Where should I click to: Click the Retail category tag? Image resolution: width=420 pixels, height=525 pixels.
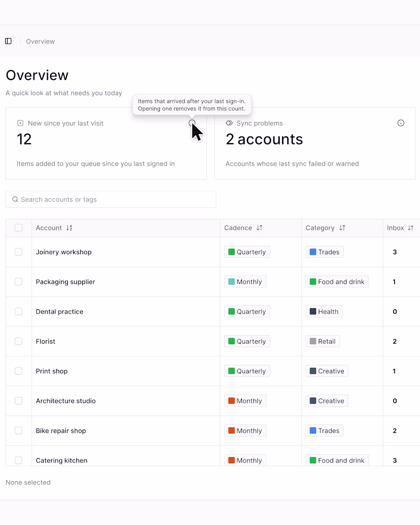pos(323,341)
